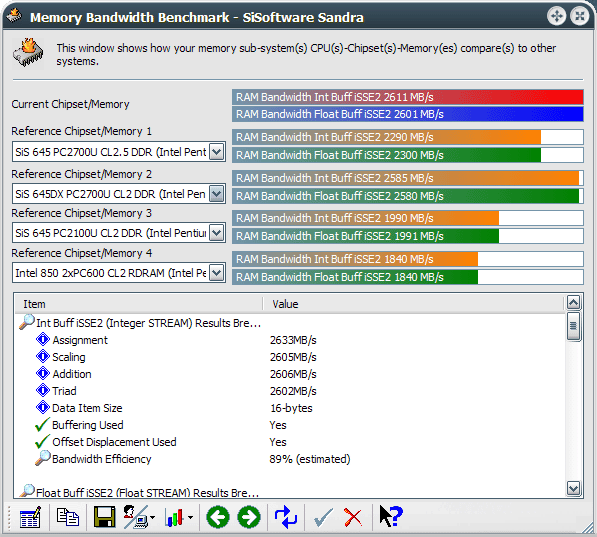Select the Assignment 2633MB/s value
The height and width of the screenshot is (537, 597).
pos(293,340)
